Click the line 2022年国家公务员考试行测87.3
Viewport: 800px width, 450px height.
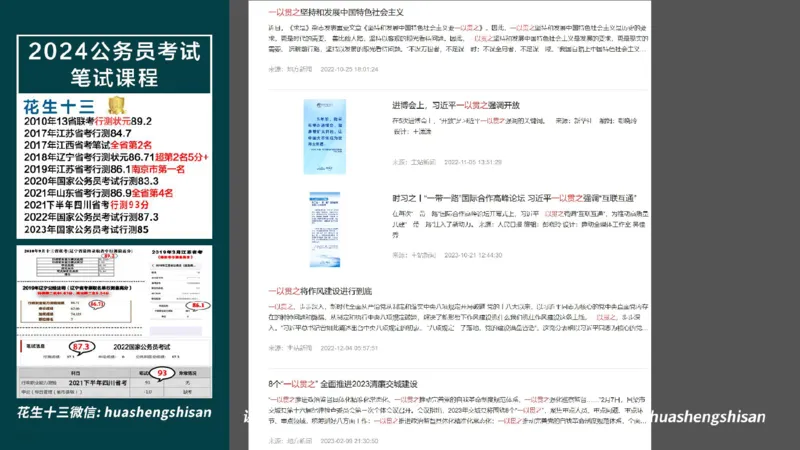91,217
